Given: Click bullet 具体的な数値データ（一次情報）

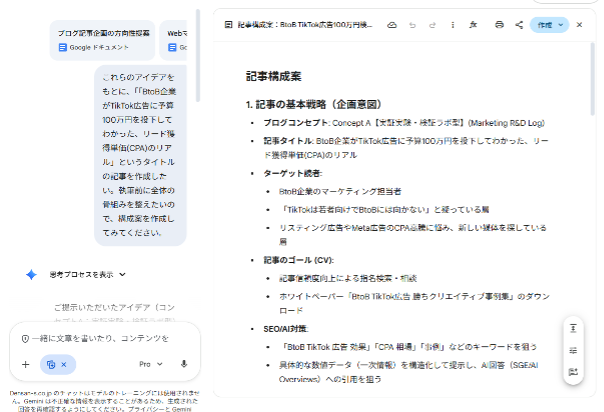Looking at the screenshot, I should coord(409,372).
